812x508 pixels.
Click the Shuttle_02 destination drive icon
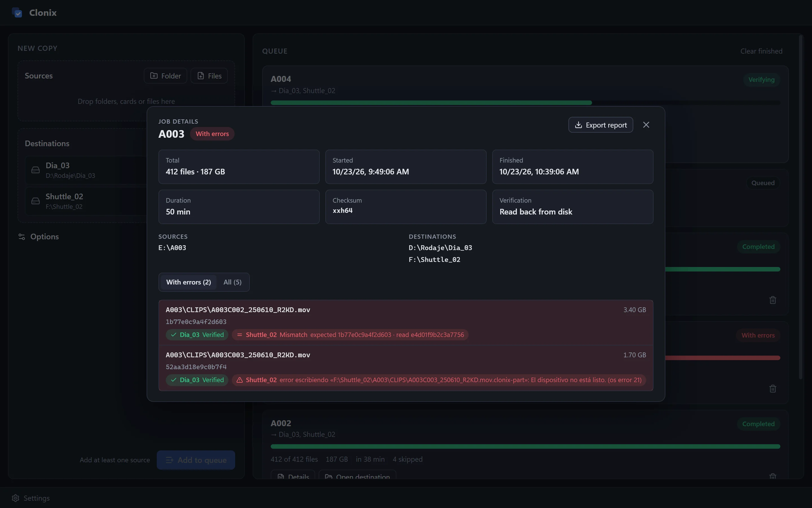point(36,201)
